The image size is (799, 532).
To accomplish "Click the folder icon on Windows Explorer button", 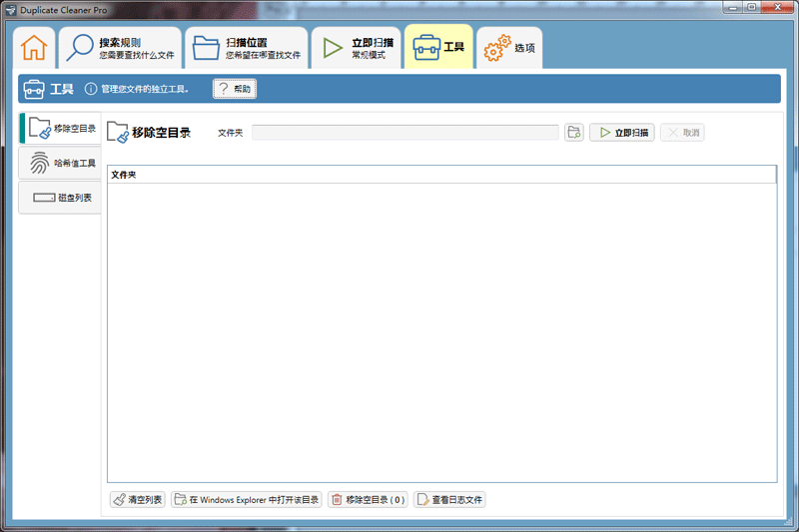I will 181,500.
